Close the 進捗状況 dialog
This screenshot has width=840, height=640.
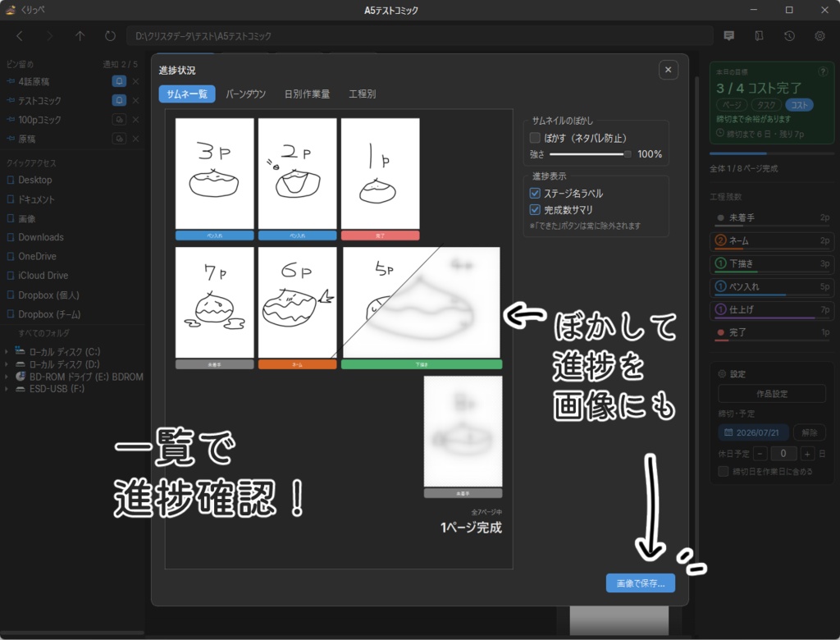pos(668,70)
